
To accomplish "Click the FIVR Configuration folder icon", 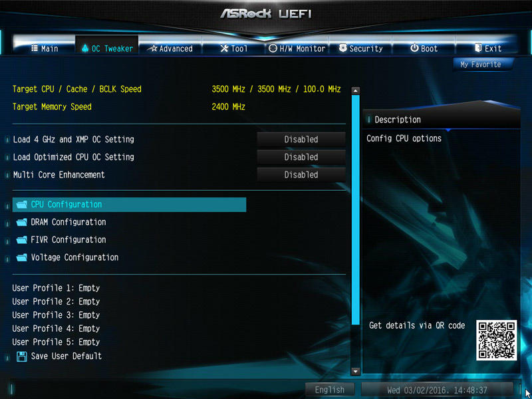I will pos(22,240).
